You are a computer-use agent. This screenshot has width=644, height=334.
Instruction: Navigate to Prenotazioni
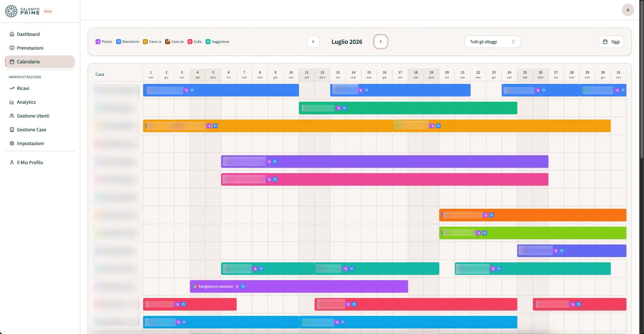[30, 48]
